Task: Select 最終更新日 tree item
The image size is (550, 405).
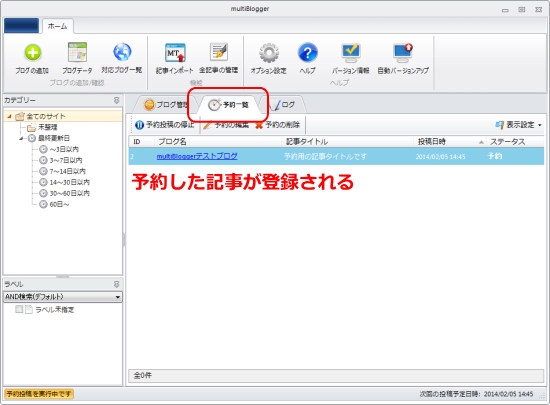Action: pyautogui.click(x=53, y=138)
